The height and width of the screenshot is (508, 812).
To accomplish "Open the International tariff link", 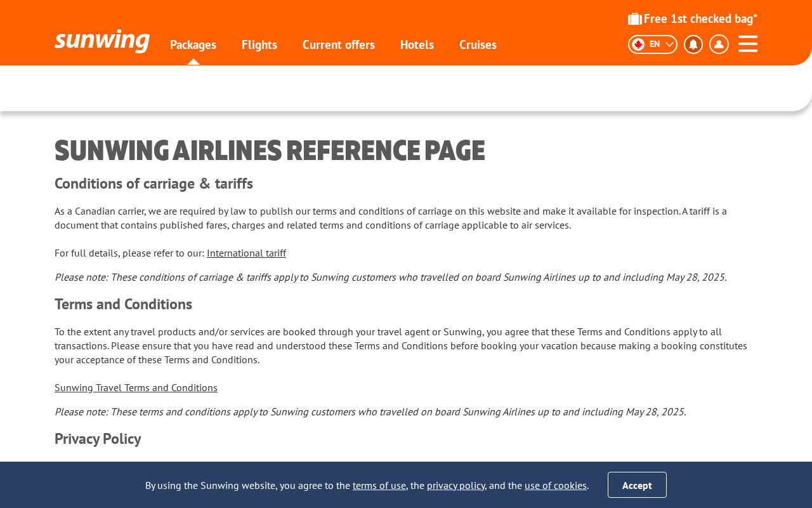I will click(246, 253).
